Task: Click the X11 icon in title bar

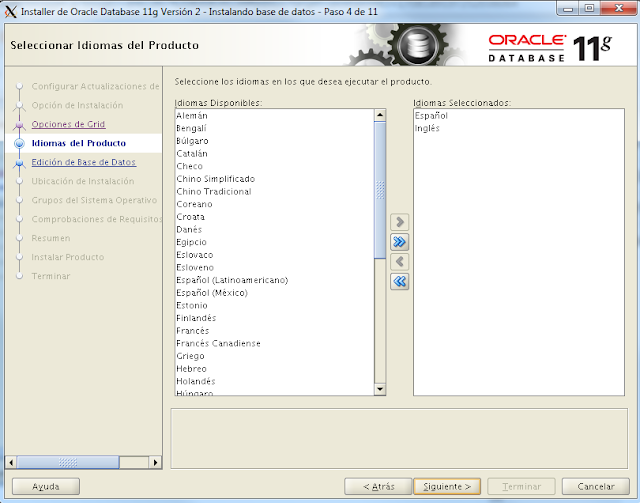Action: [x=10, y=11]
